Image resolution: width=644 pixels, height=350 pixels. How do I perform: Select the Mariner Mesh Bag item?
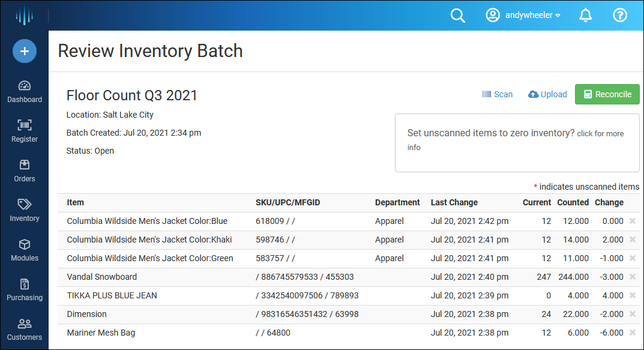pyautogui.click(x=101, y=333)
